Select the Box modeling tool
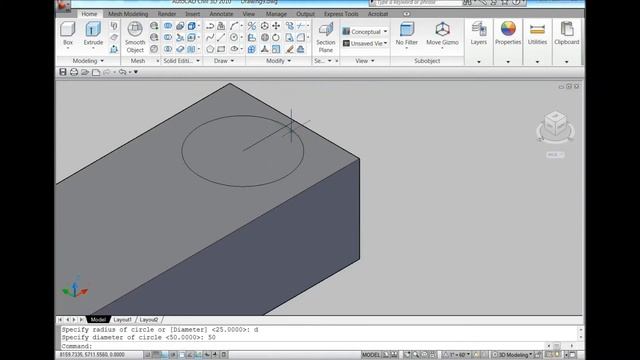640x360 pixels. (x=68, y=34)
